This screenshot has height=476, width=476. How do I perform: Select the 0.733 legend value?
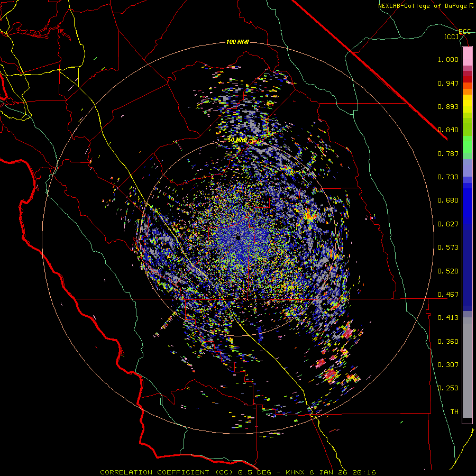448,177
